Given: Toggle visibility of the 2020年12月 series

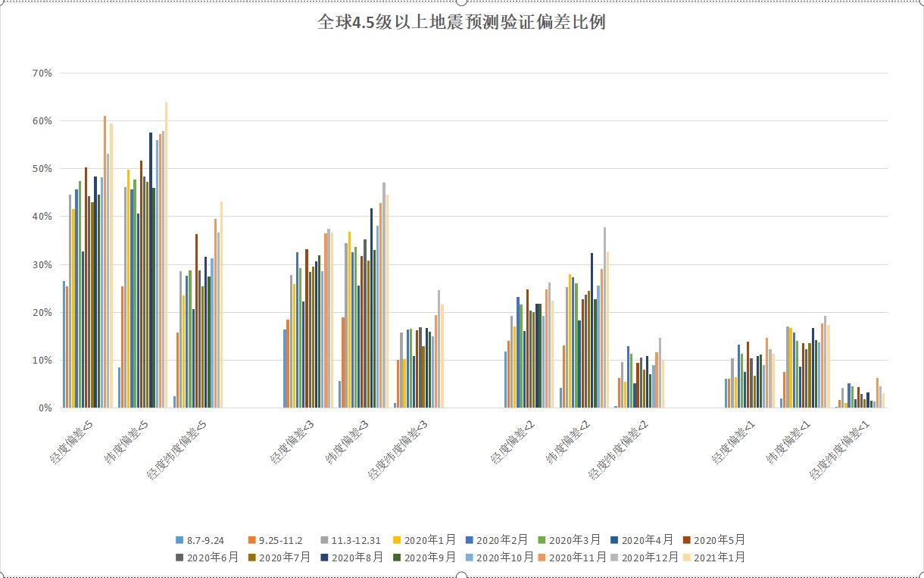Looking at the screenshot, I should (x=613, y=558).
